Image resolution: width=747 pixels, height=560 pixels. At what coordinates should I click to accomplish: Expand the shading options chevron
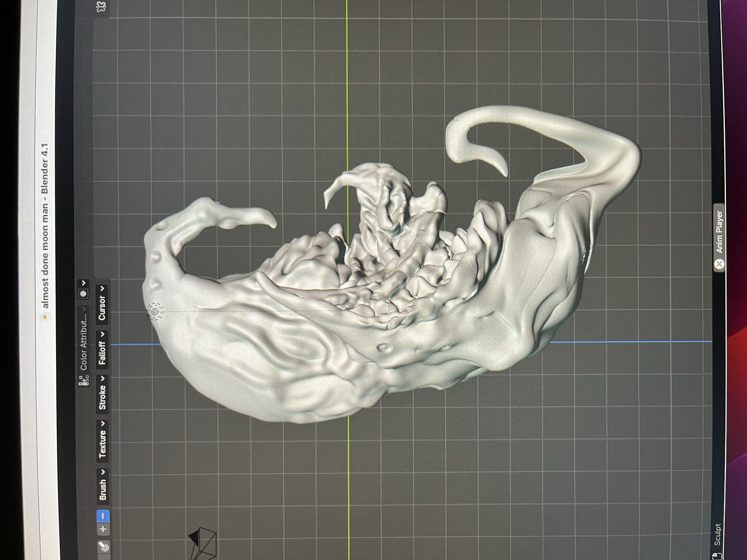84,283
